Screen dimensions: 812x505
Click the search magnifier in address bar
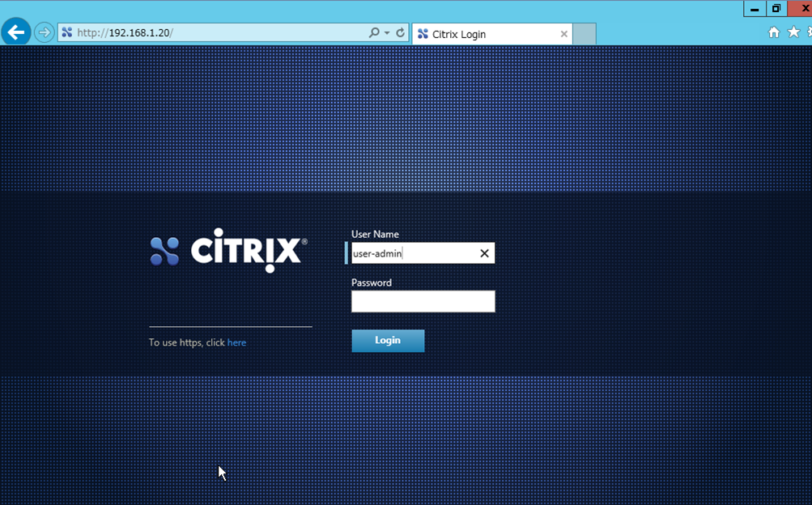(x=374, y=32)
